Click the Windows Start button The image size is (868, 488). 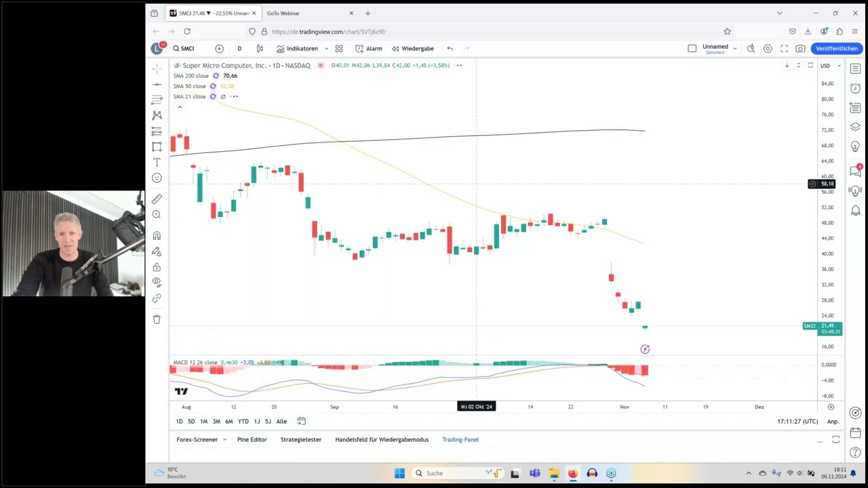click(x=399, y=473)
